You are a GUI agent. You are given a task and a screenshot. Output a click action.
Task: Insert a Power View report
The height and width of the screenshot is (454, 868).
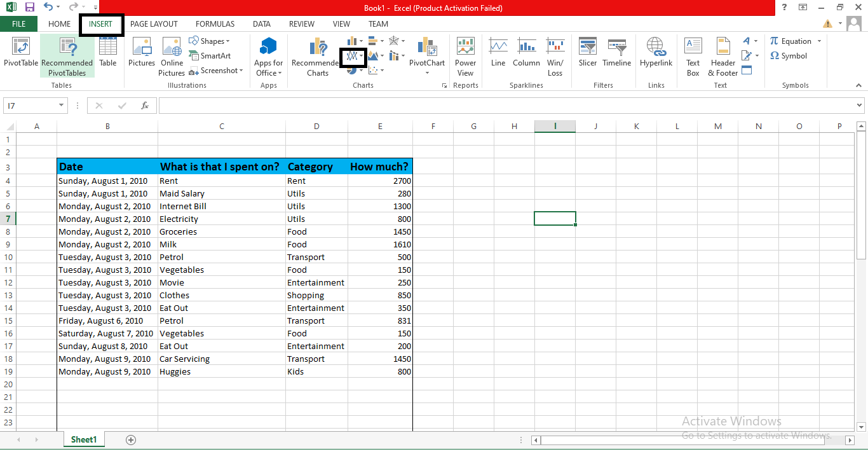(465, 56)
